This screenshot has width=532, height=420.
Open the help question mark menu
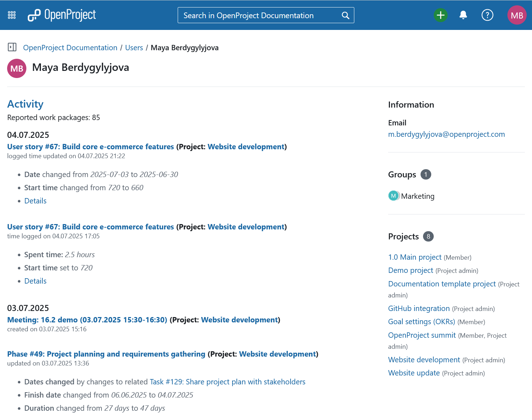pyautogui.click(x=487, y=15)
